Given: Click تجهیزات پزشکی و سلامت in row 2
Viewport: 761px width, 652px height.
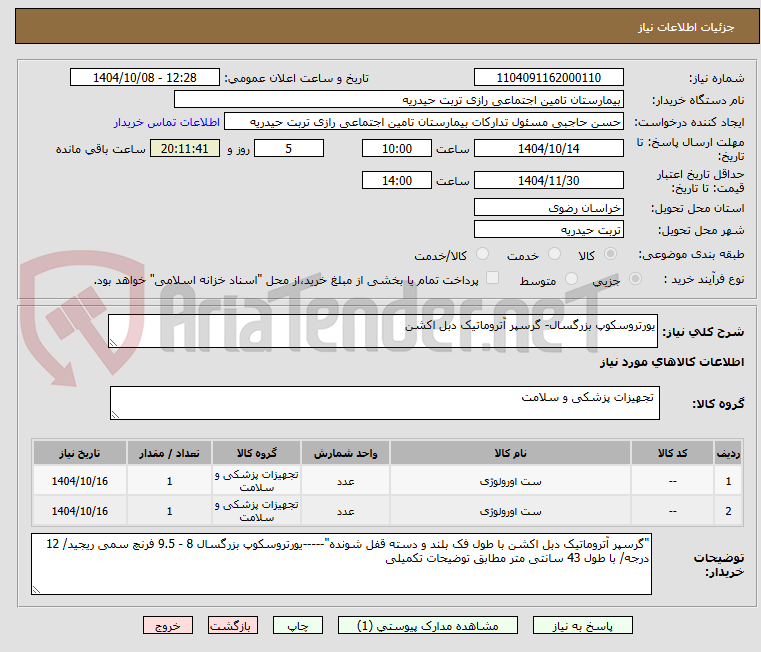Looking at the screenshot, I should 257,511.
